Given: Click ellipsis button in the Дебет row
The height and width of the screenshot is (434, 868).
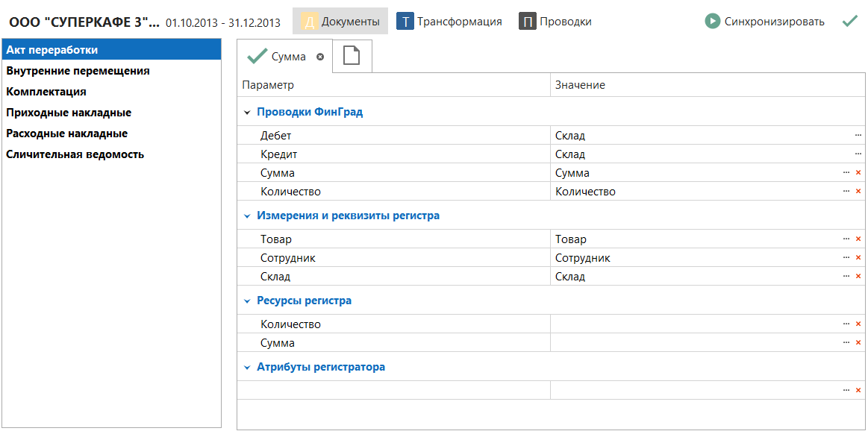Looking at the screenshot, I should (x=858, y=136).
